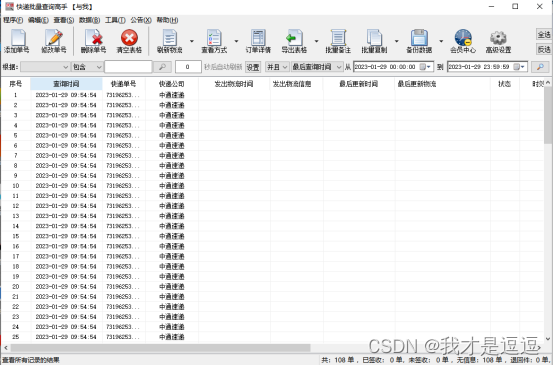Click the left keyword search magnifier button
This screenshot has width=554, height=366.
coord(162,67)
